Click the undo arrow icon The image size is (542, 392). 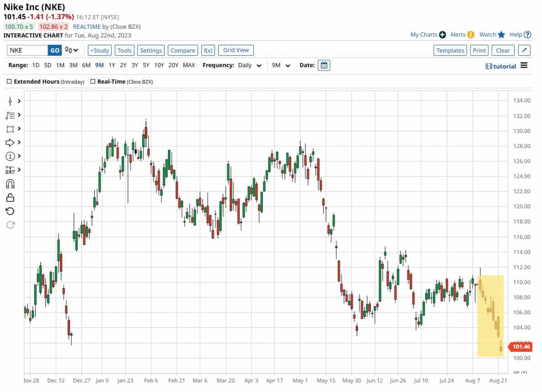pos(10,211)
